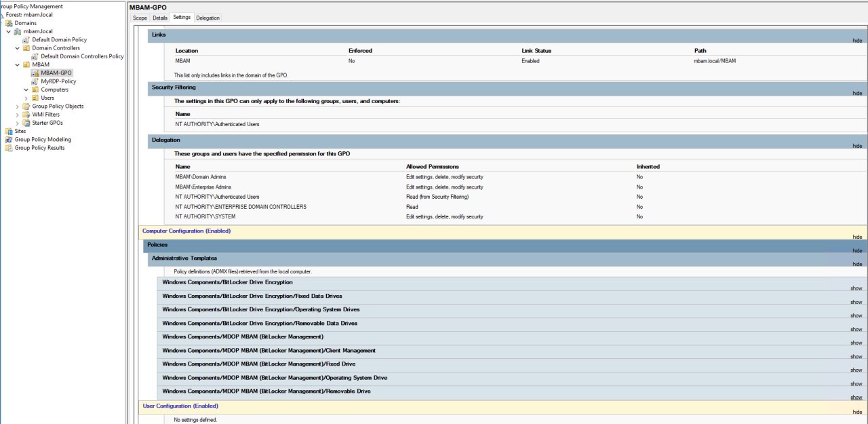Click the WMI Filters folder icon

(26, 115)
